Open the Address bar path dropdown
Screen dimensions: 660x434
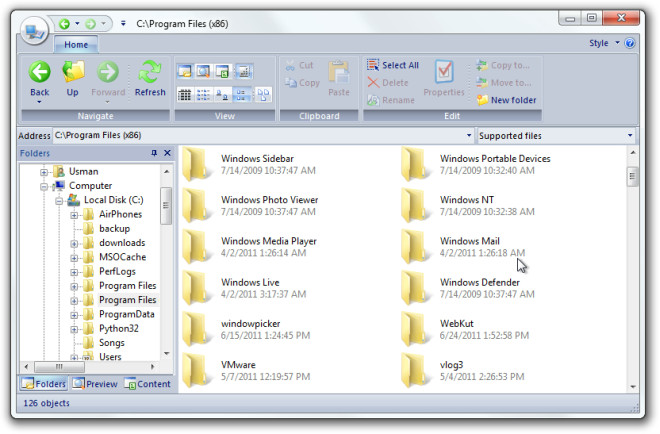tap(468, 136)
